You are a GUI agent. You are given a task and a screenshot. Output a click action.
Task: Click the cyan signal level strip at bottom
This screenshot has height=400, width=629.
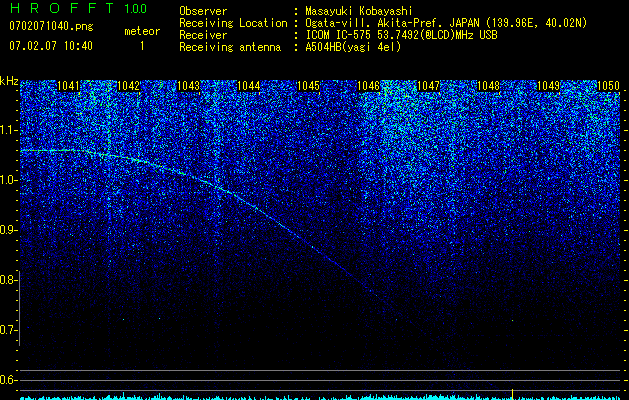point(320,397)
